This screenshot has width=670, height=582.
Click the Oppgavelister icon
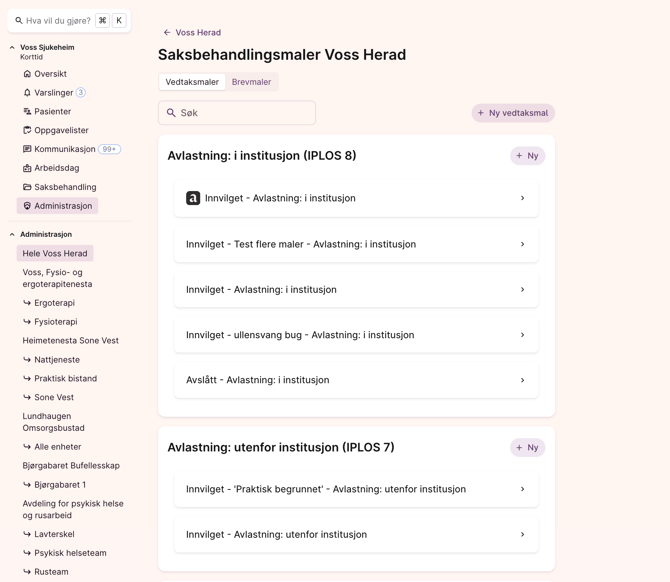tap(27, 130)
